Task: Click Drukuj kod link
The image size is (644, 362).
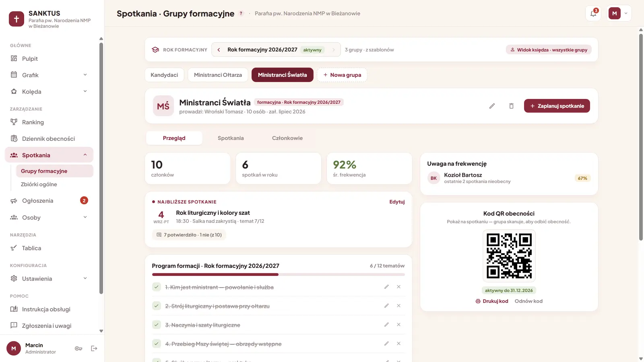Action: point(492,301)
